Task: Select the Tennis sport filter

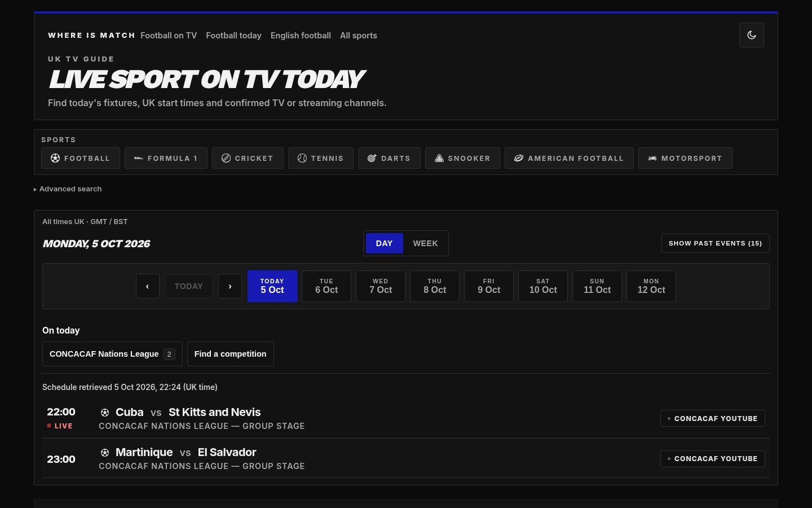Action: tap(320, 158)
